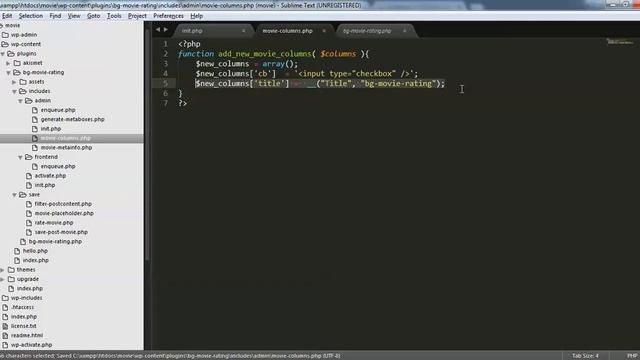Click the includes folder icon
Viewport: 640px width, 360px height.
click(x=23, y=91)
